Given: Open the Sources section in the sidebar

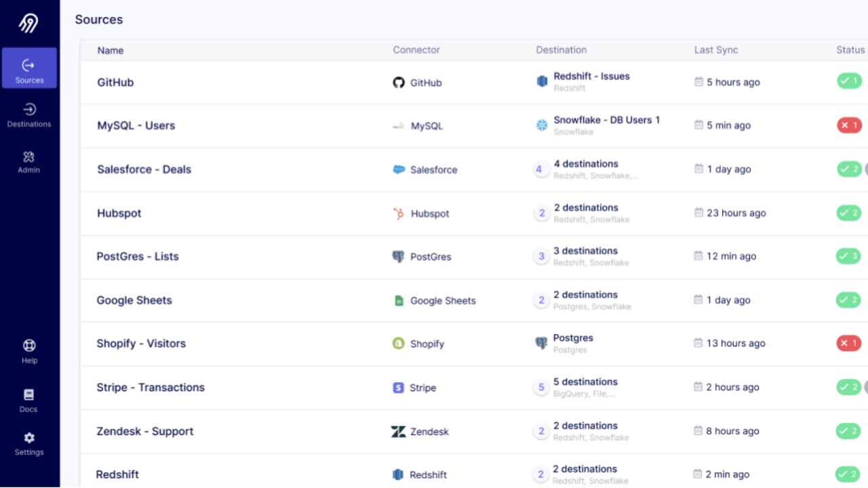Looking at the screenshot, I should [29, 68].
